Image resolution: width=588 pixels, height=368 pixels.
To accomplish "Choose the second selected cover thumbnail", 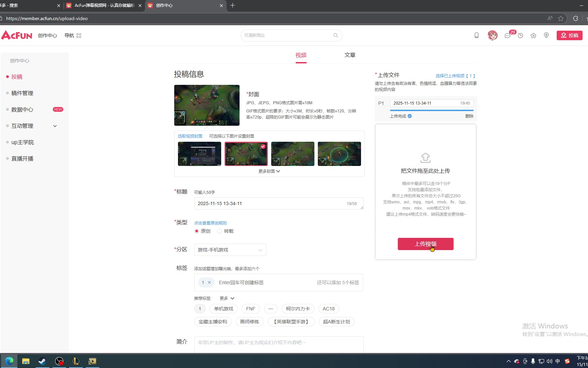I will tap(246, 154).
